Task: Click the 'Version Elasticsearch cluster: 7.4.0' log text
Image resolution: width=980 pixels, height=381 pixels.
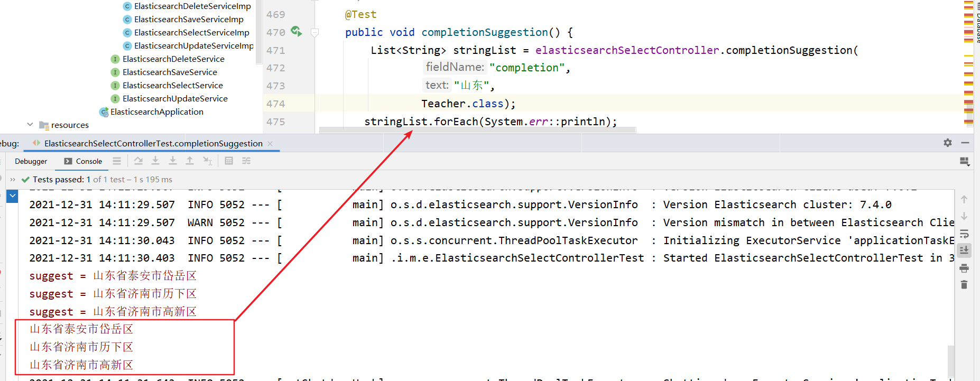Action: point(777,205)
